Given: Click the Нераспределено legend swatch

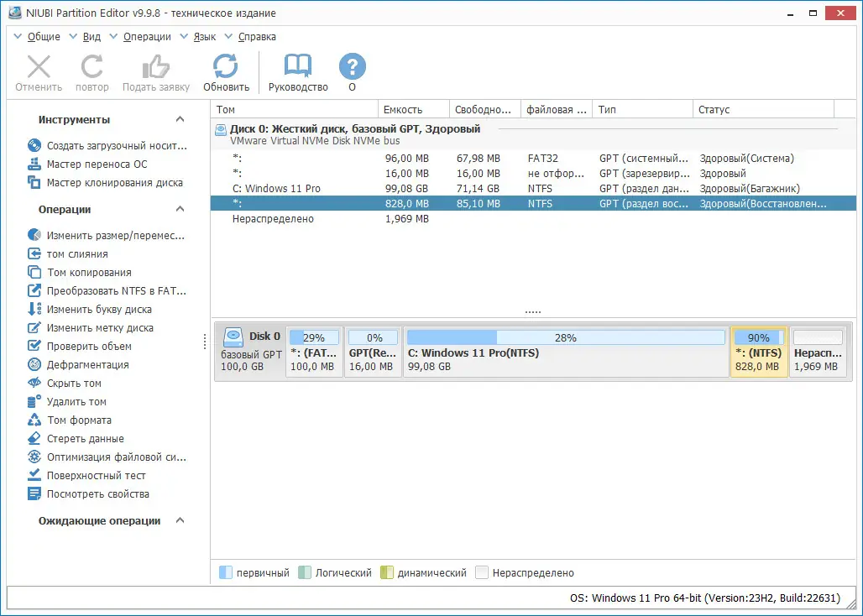Looking at the screenshot, I should 482,572.
